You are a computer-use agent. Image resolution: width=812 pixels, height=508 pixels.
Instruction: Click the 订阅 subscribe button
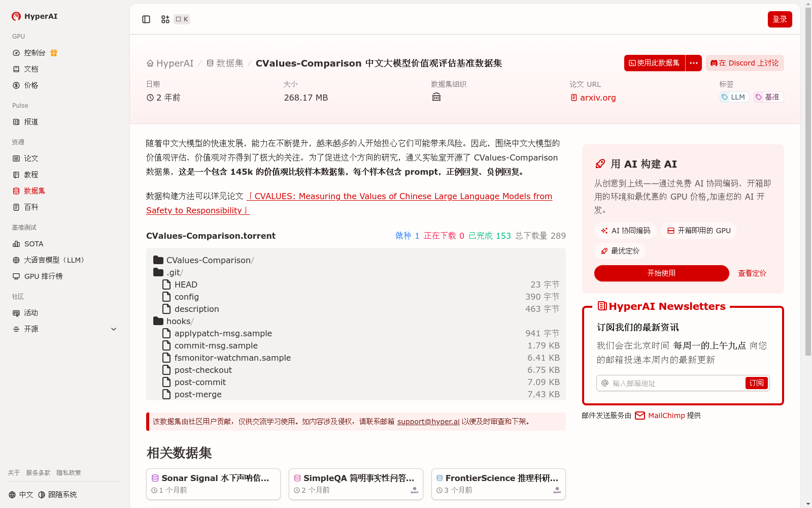[x=756, y=383]
